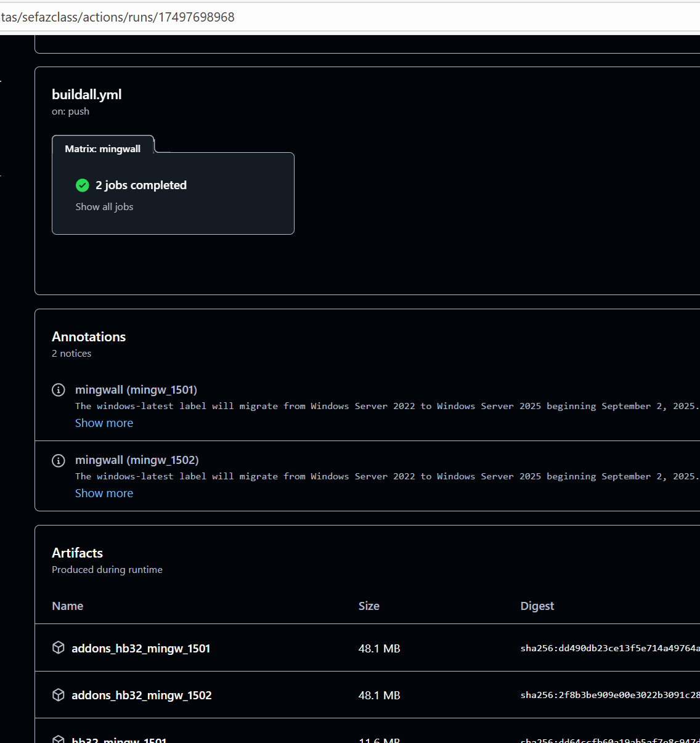The image size is (700, 743).
Task: Click package icon for addons_hb32_mingw_1502
Action: click(x=59, y=695)
